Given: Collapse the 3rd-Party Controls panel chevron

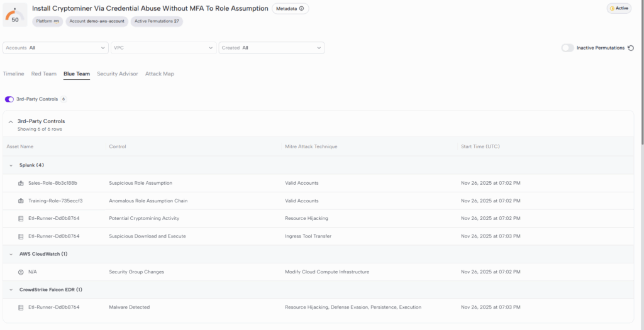Looking at the screenshot, I should point(11,121).
